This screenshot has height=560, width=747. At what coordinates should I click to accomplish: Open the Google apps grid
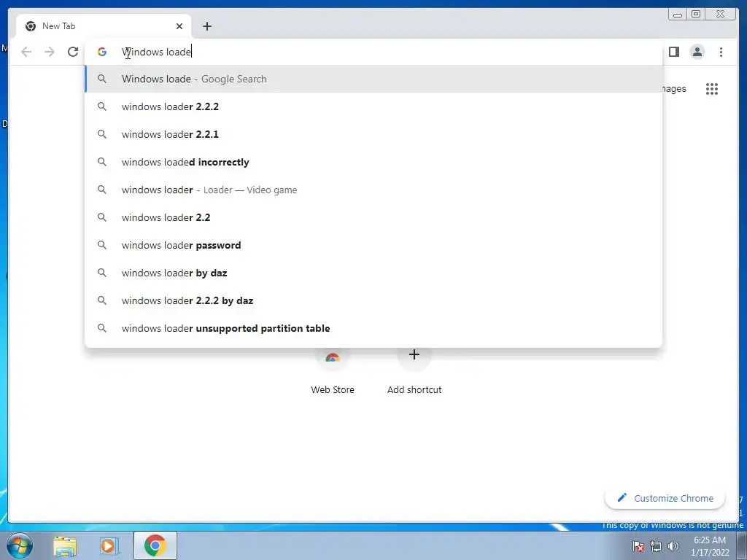click(x=712, y=89)
